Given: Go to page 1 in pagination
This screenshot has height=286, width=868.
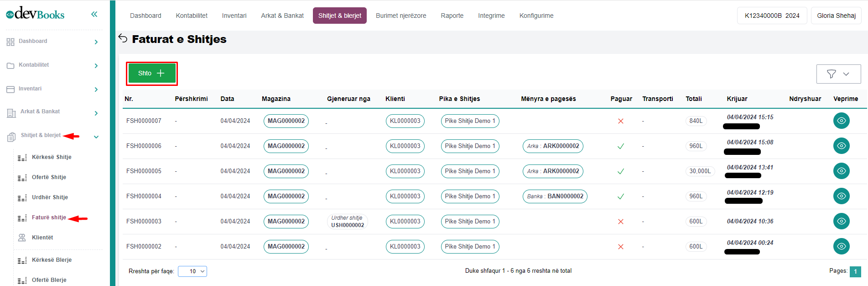Looking at the screenshot, I should (x=855, y=271).
